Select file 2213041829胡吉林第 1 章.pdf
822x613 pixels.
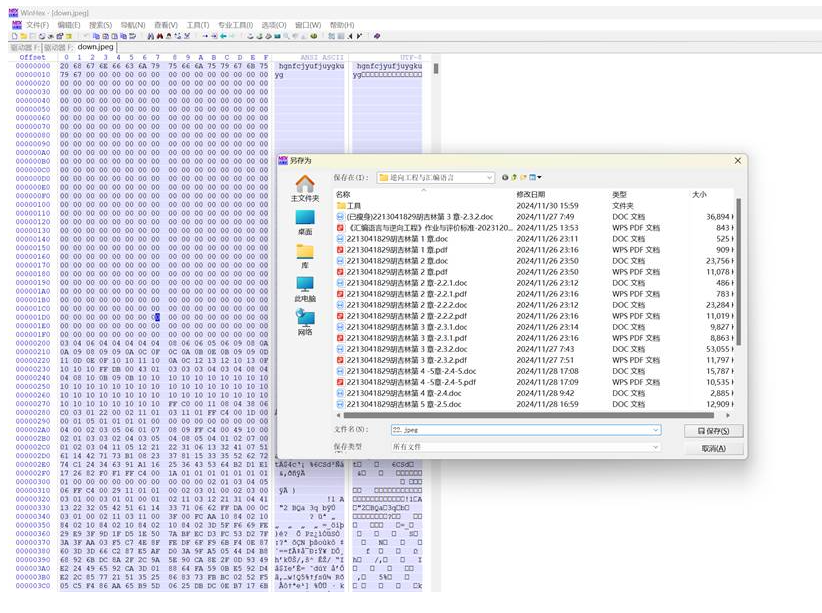click(392, 250)
